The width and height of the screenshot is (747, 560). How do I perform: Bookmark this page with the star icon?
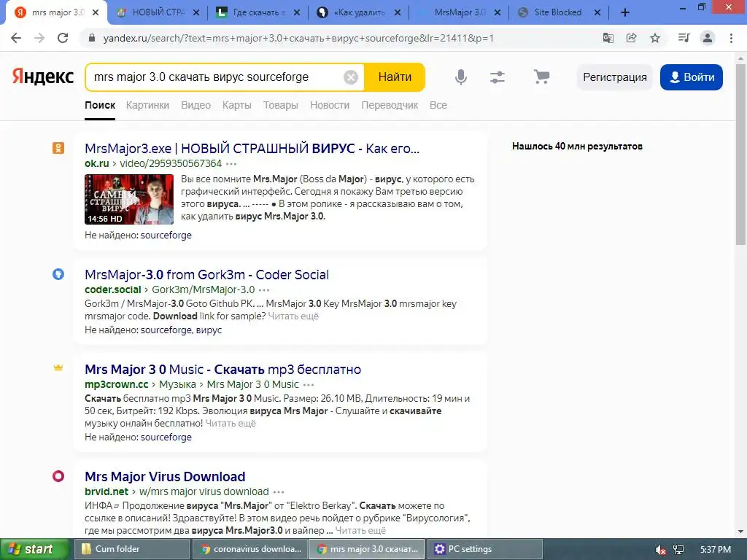[655, 38]
